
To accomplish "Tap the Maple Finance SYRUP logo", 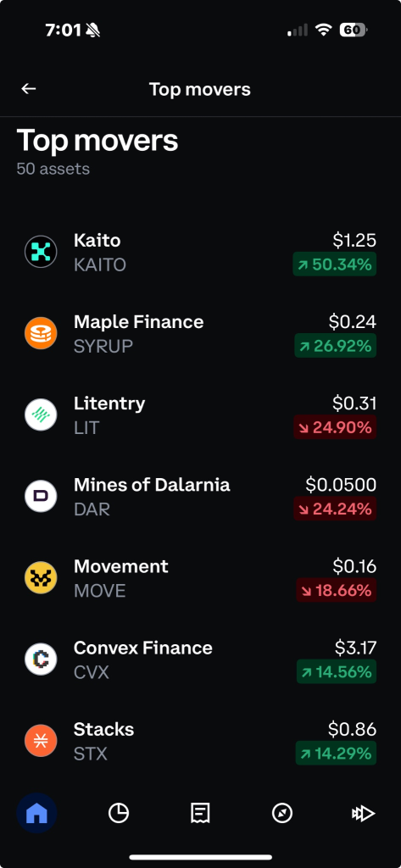I will point(41,333).
